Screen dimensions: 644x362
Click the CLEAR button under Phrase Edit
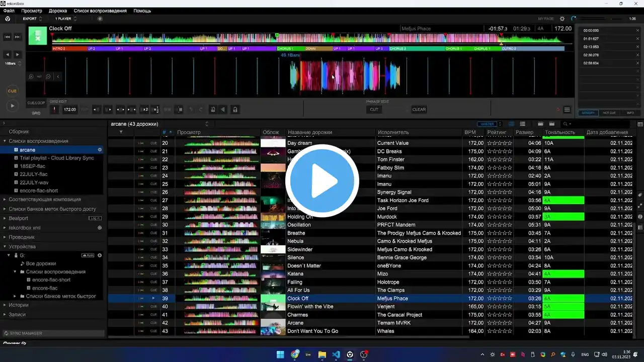click(x=419, y=109)
